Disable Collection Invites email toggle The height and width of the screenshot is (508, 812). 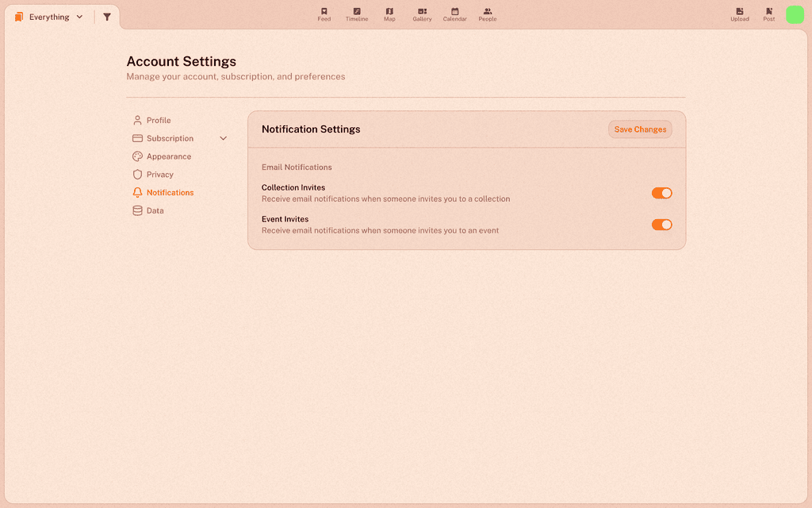(662, 193)
